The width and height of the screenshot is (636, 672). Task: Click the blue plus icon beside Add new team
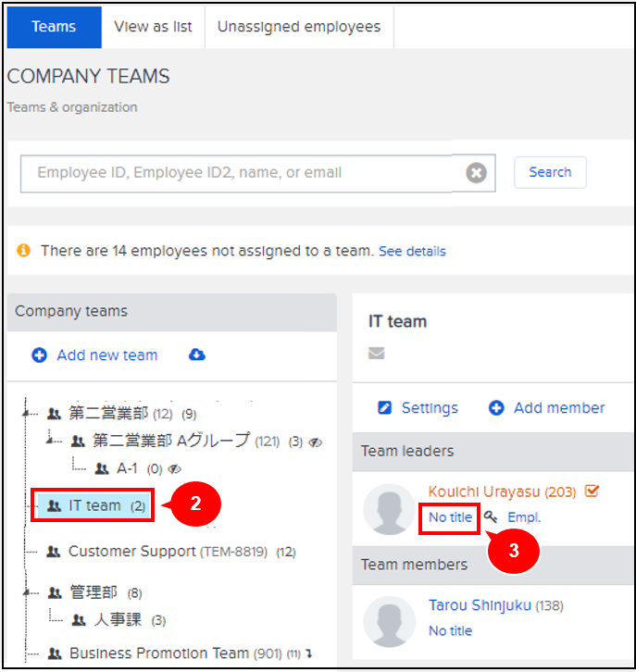[40, 355]
